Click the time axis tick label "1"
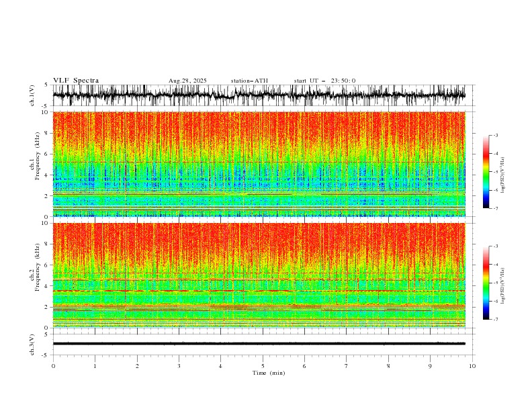Viewport: 532px width, 411px height. point(95,366)
